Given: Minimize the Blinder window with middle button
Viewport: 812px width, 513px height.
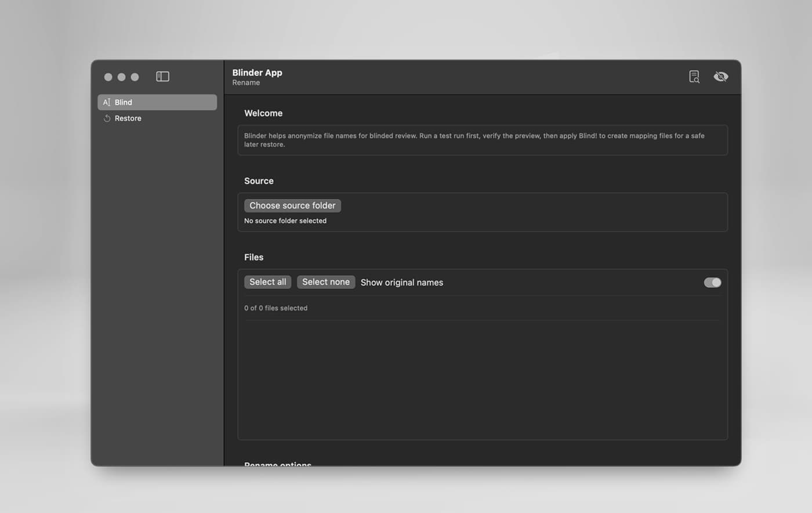Looking at the screenshot, I should pyautogui.click(x=121, y=77).
